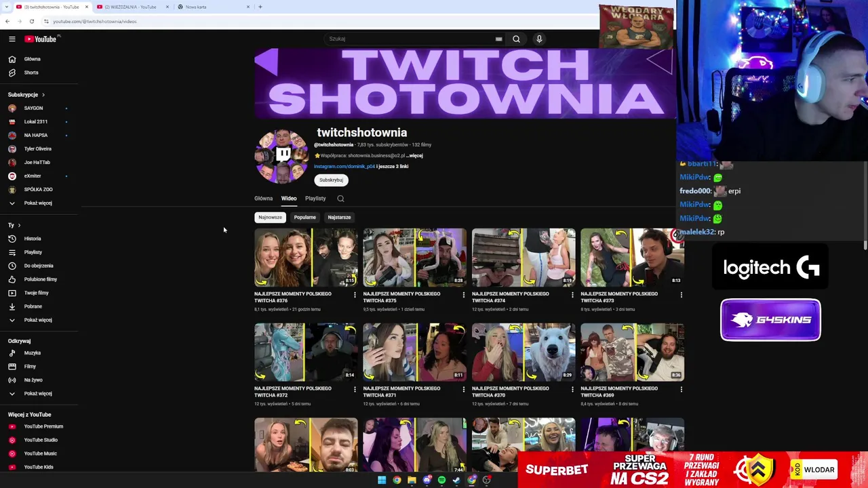Screen dimensions: 868x488
Task: Switch to the channel Wideo tab
Action: (289, 199)
